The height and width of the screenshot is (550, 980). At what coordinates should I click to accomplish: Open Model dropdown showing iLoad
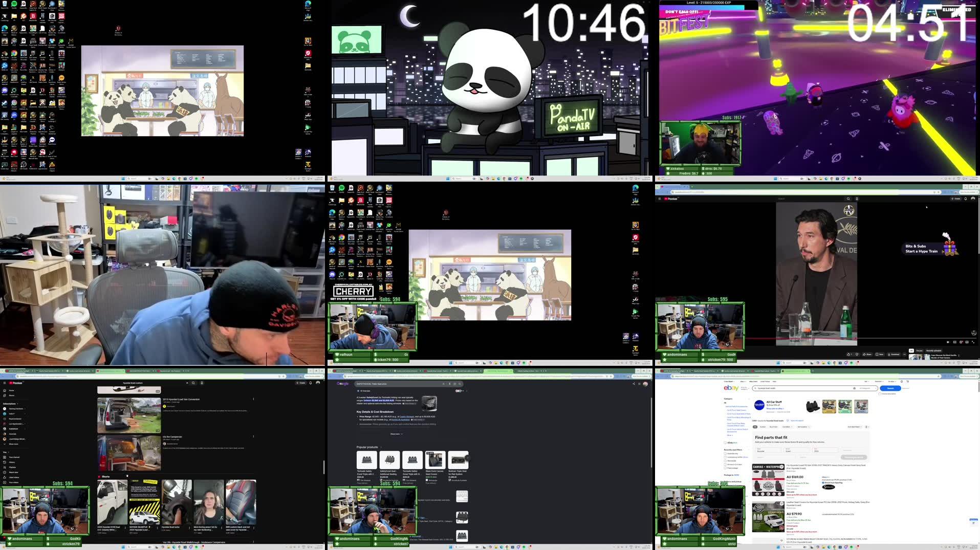click(798, 450)
